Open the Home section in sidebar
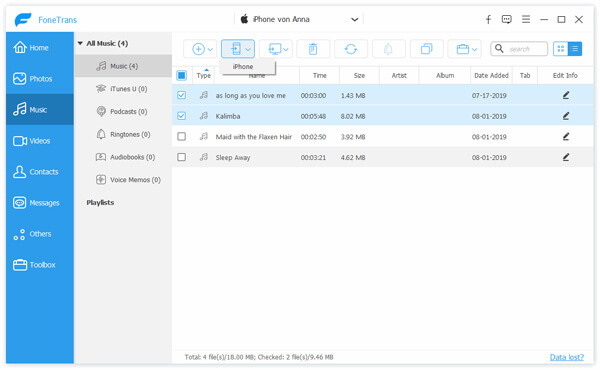600x370 pixels. [x=40, y=47]
